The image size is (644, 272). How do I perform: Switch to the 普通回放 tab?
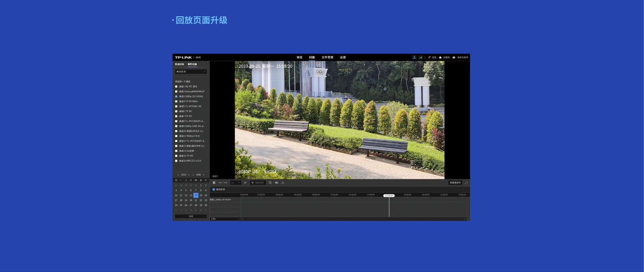179,64
